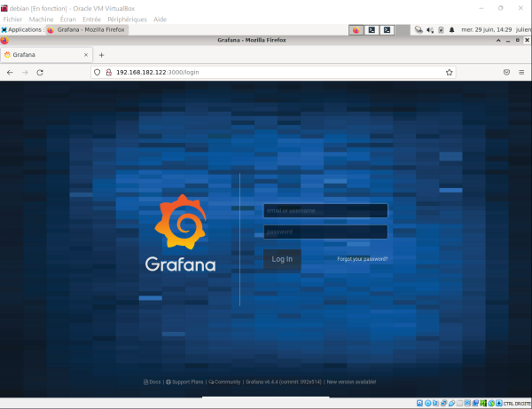Viewport: 532px width, 409px height.
Task: Open the Fichier menu in VirtualBox
Action: tap(12, 20)
